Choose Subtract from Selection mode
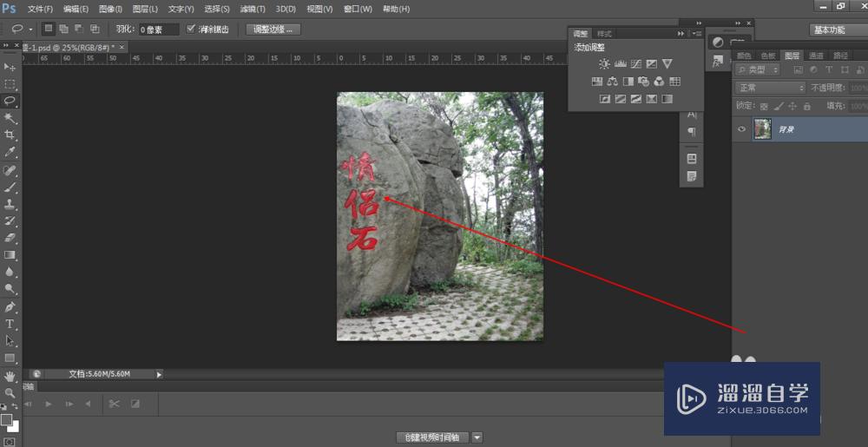The image size is (868, 447). tap(79, 29)
